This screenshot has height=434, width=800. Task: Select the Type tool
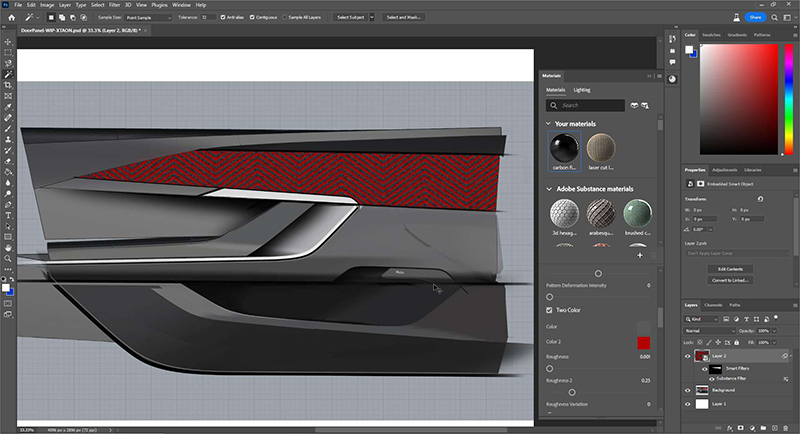8,214
